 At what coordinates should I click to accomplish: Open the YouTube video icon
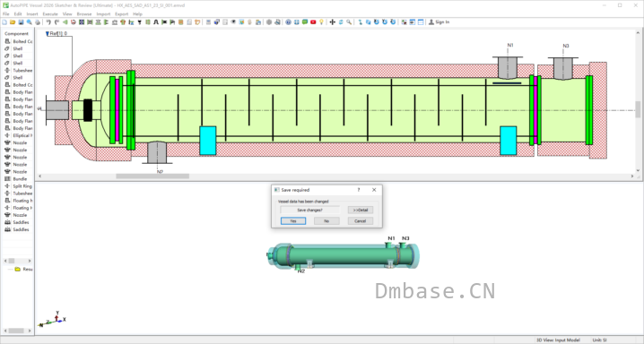pos(313,22)
